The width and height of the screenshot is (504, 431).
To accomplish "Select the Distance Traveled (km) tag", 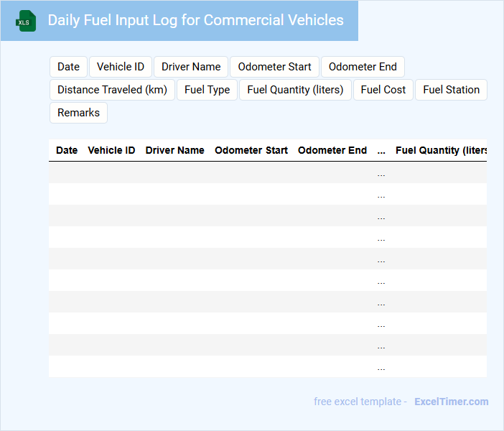I will (112, 90).
